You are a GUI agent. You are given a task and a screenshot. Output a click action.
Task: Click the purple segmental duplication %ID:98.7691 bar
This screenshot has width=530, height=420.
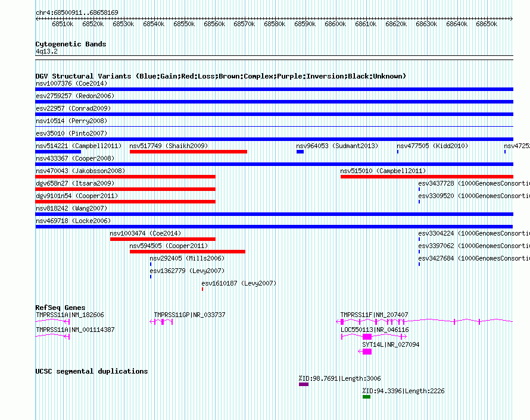pyautogui.click(x=304, y=384)
